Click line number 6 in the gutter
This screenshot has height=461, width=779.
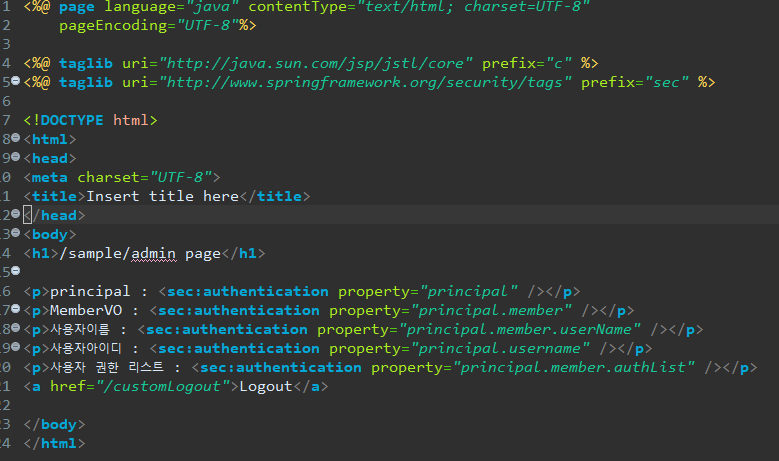click(5, 101)
